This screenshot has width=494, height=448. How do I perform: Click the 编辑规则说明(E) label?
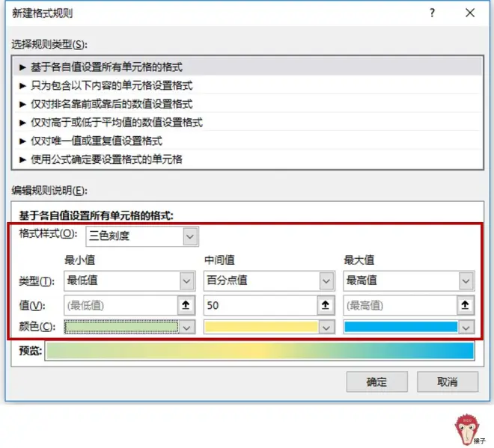tap(49, 191)
